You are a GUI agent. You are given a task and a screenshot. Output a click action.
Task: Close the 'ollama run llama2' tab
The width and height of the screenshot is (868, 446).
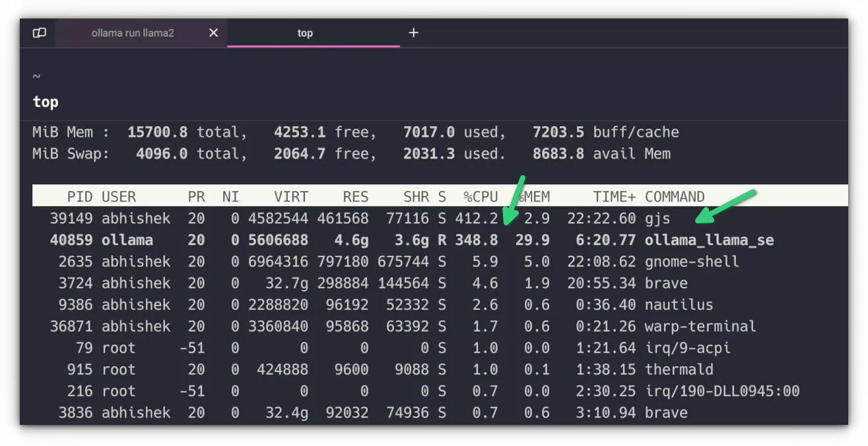[x=213, y=32]
